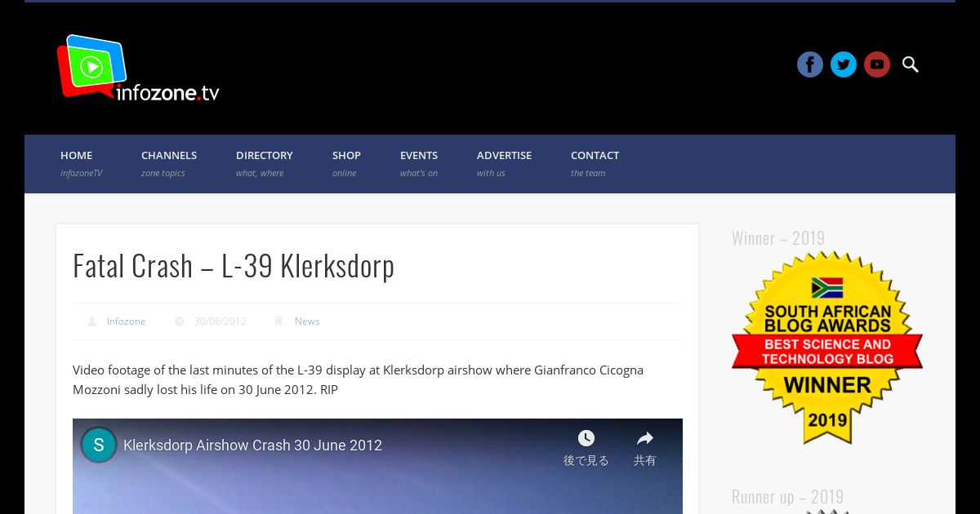
Task: Open search with the magnifier icon
Action: click(x=911, y=64)
